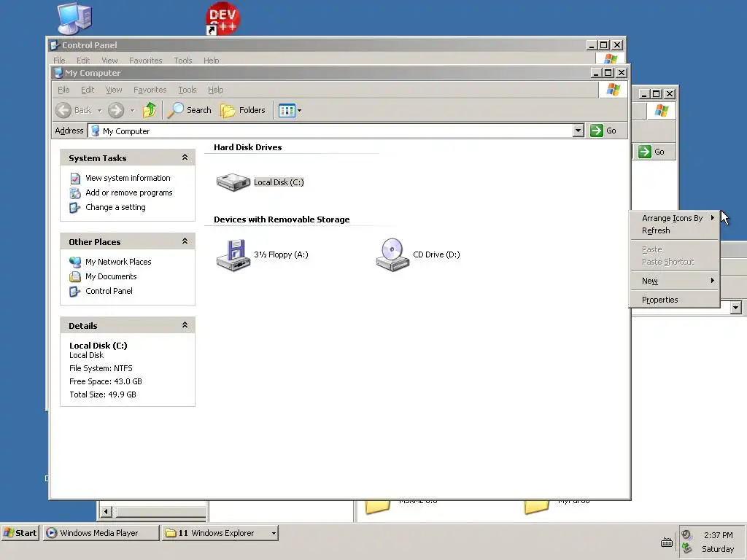747x560 pixels.
Task: Click the Hard Disk Drives heading
Action: point(248,147)
